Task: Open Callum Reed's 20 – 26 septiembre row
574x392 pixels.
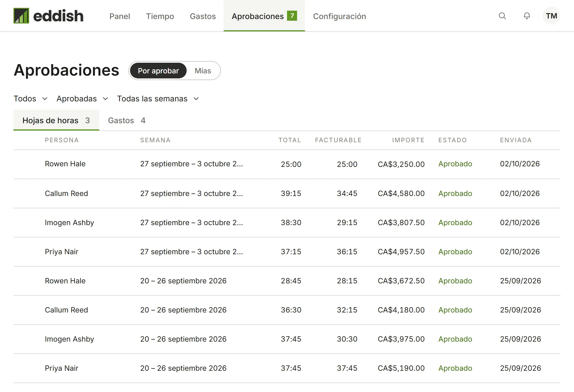Action: 287,310
